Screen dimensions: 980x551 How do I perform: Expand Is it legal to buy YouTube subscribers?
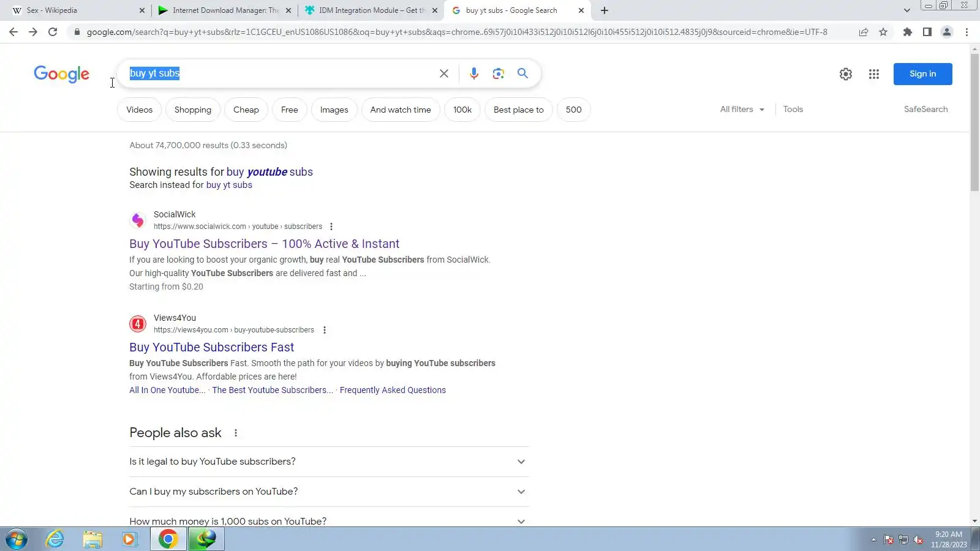point(329,462)
